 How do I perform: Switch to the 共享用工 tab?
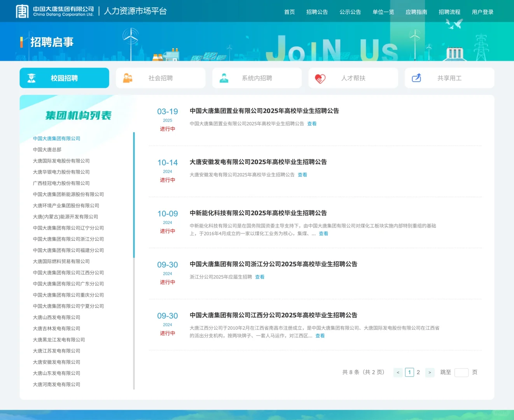click(449, 78)
